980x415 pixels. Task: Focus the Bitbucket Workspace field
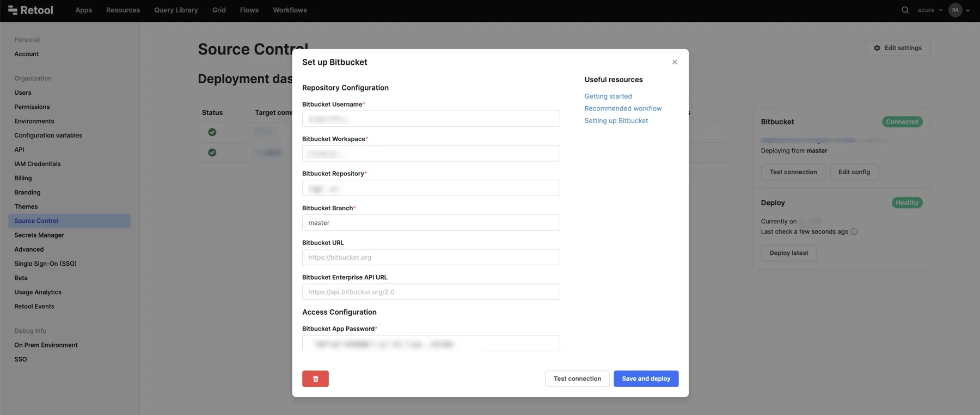tap(431, 153)
